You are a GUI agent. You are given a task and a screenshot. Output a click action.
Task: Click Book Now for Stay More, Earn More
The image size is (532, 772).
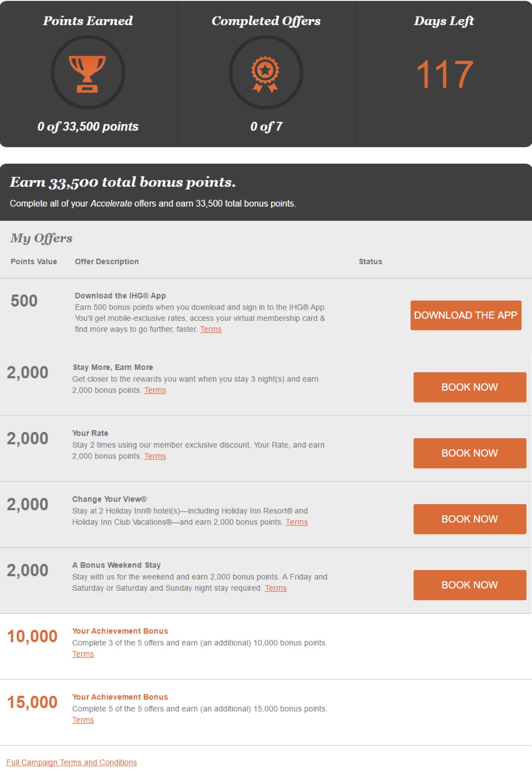(470, 387)
